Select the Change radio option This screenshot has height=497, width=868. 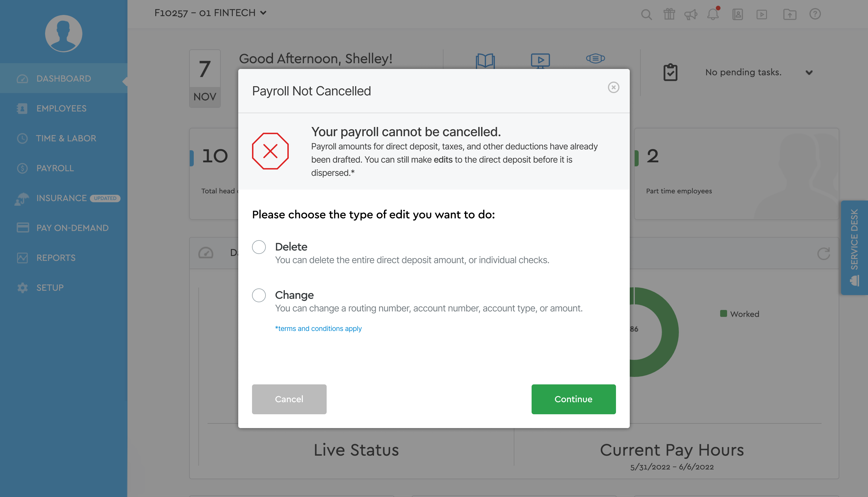259,295
